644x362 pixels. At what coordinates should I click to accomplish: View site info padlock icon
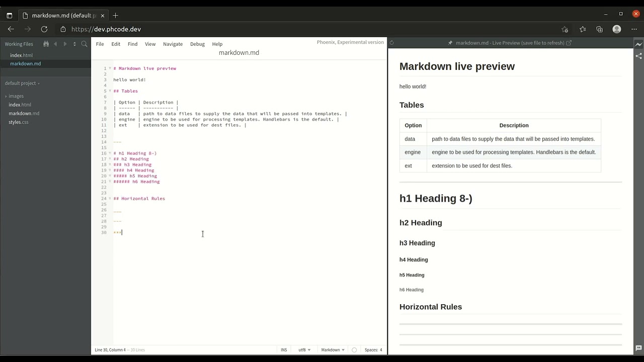[x=63, y=29]
